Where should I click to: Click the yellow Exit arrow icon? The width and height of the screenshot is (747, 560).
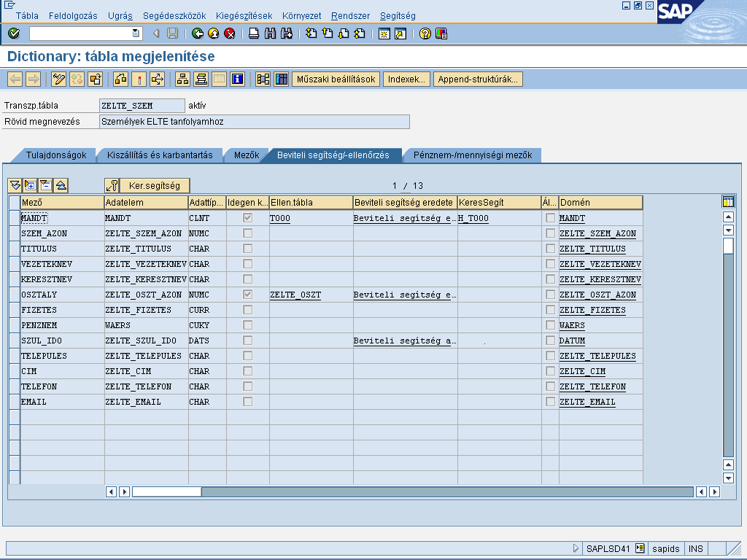(214, 34)
